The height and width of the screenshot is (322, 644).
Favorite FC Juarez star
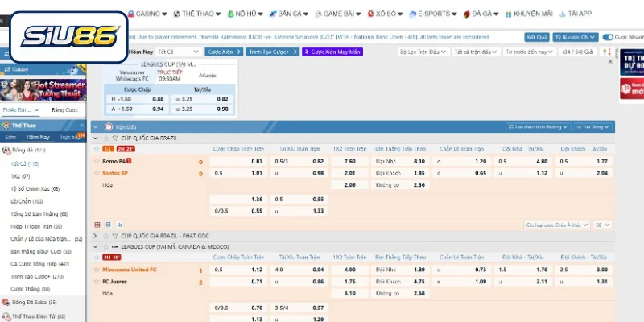click(97, 282)
